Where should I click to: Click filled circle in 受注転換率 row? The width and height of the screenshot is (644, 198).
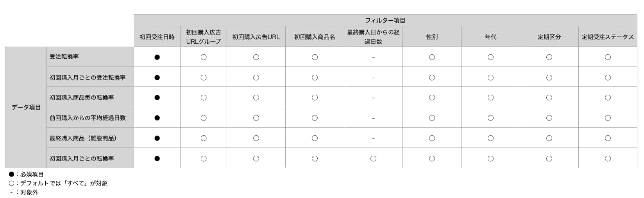[157, 57]
